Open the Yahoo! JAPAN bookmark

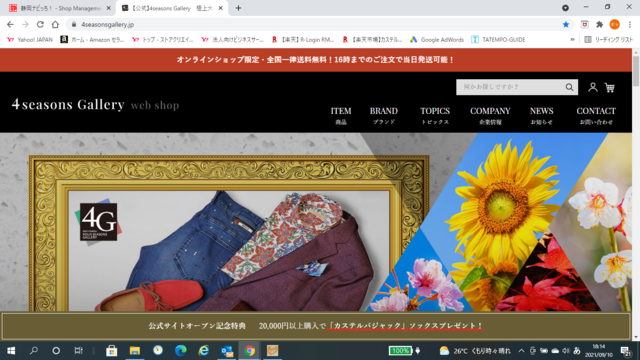coord(30,40)
